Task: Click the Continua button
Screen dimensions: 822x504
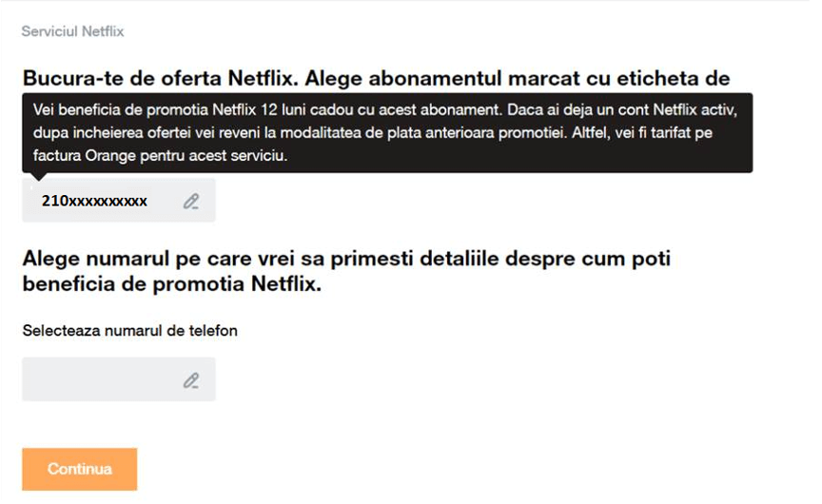Action: 80,469
